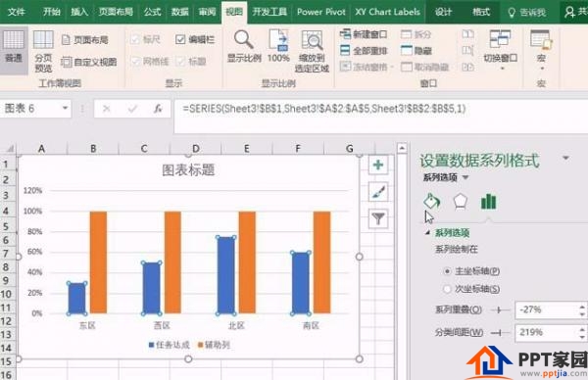Click Unhide window (取消隐藏)
This screenshot has height=380, width=588.
click(x=425, y=67)
